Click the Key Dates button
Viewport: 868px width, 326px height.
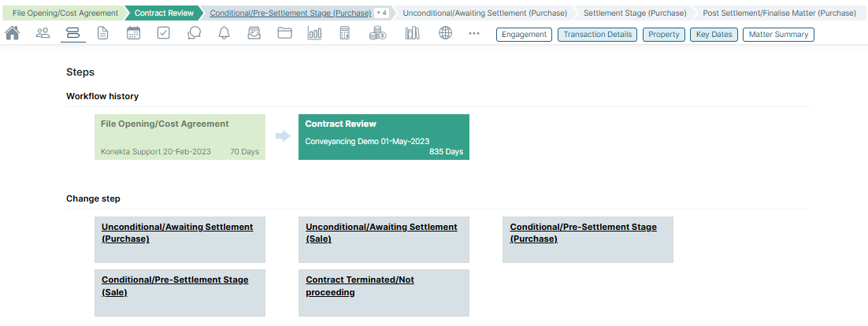(x=714, y=35)
